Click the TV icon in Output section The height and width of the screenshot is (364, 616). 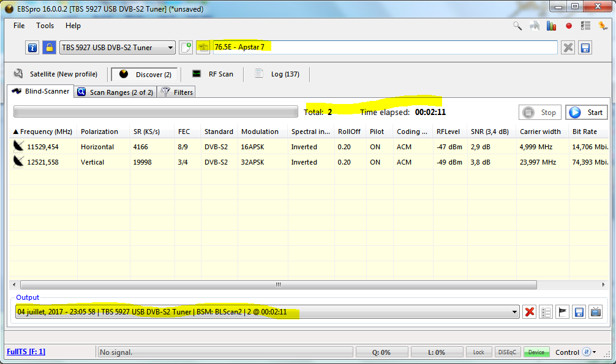point(595,312)
